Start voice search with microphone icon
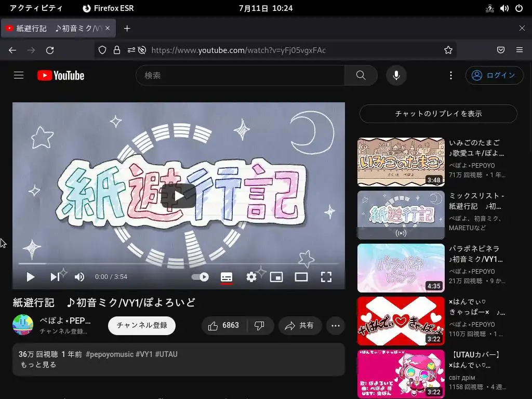 click(x=396, y=75)
